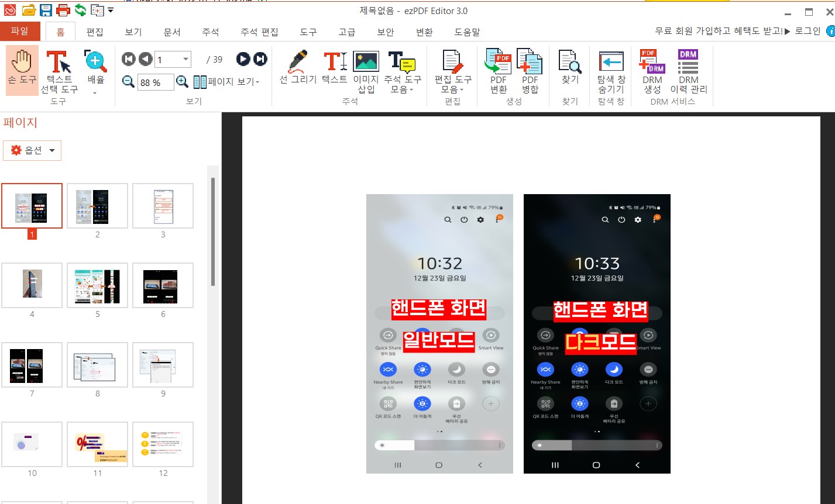The height and width of the screenshot is (504, 835).
Task: Select page 2 thumbnail
Action: 97,206
